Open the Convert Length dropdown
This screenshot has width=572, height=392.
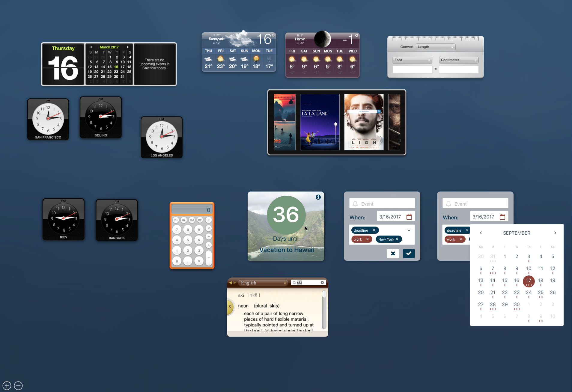[435, 47]
